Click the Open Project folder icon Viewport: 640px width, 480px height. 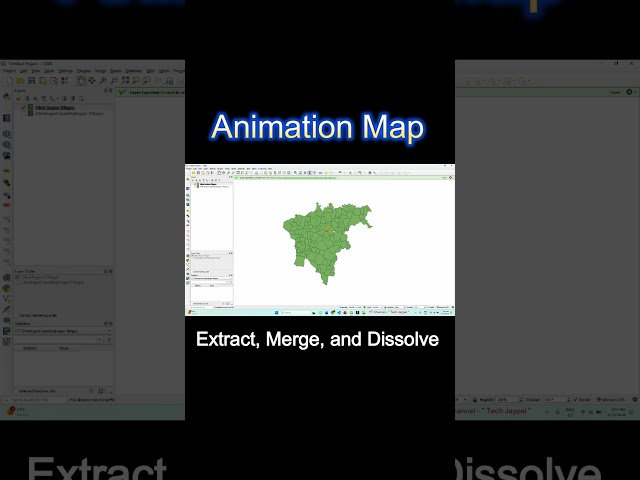(20, 81)
